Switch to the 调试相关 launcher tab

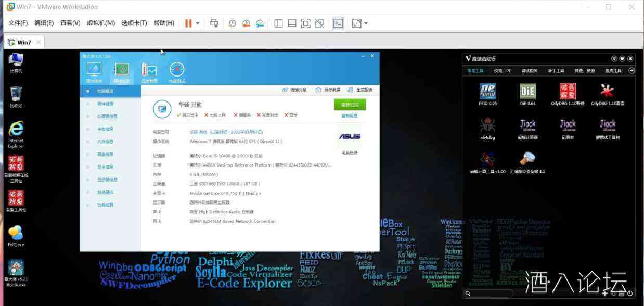530,71
